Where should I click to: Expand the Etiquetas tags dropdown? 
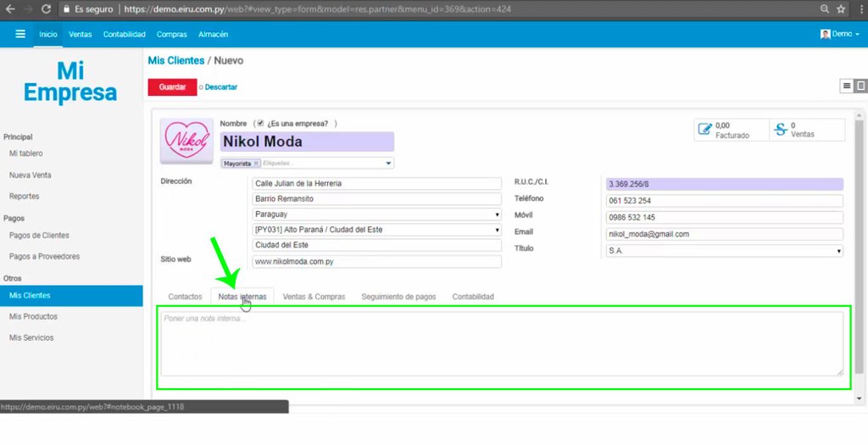click(388, 164)
